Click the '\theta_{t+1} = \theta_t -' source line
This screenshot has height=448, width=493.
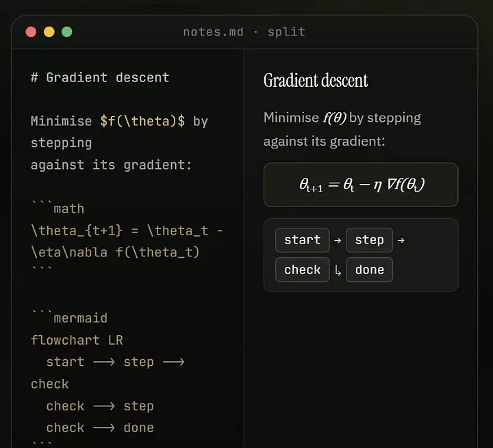(127, 230)
